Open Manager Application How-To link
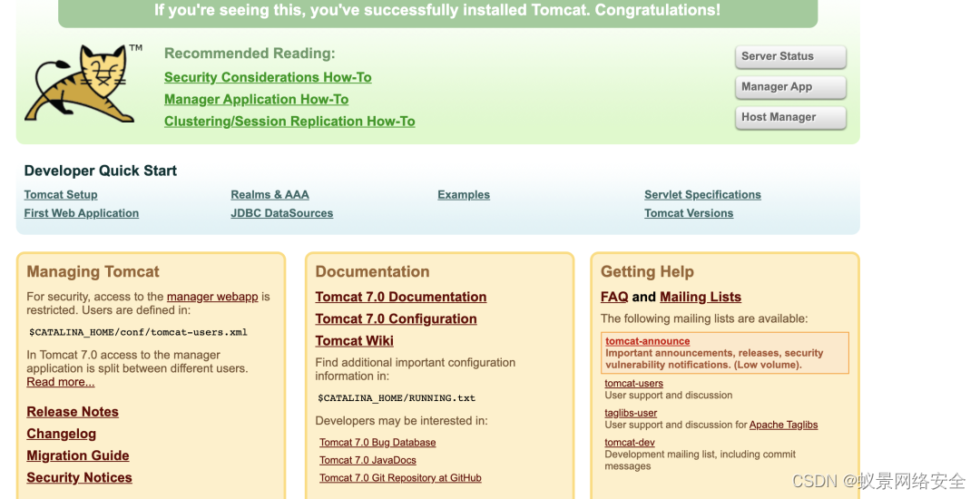The image size is (980, 499). click(256, 99)
